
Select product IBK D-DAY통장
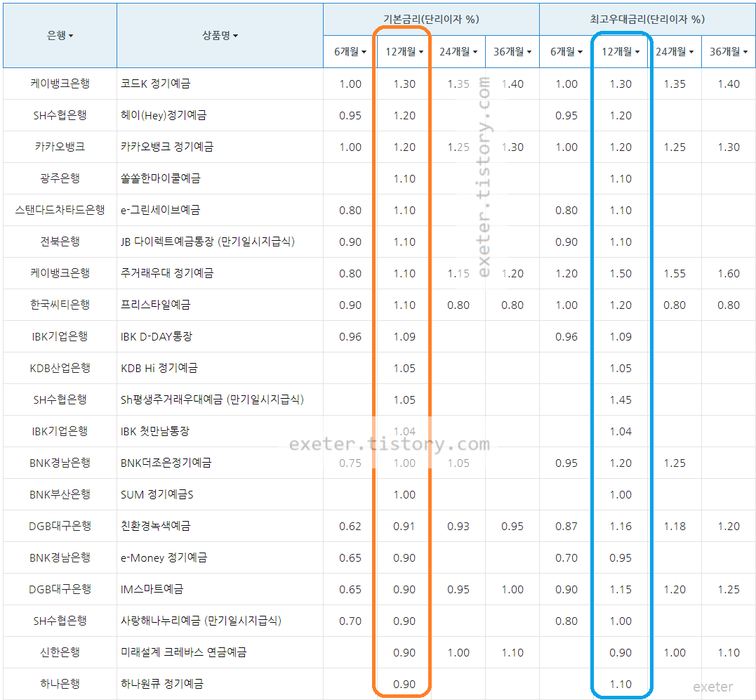pos(157,336)
